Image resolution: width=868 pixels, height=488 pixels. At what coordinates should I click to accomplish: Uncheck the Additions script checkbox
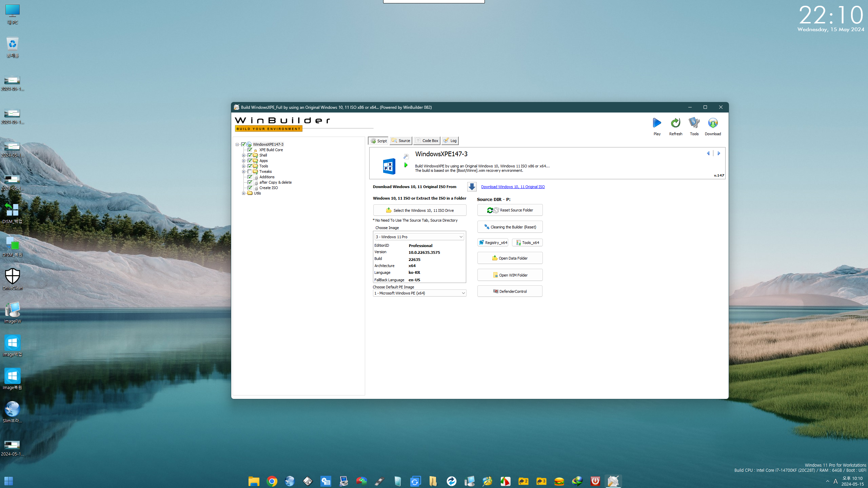(250, 177)
